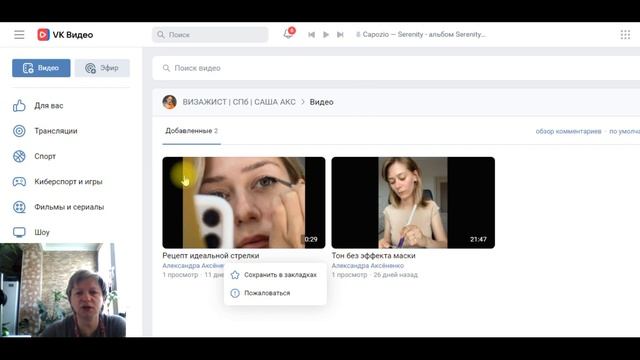
Task: Open Фильмы и сериалы section
Action: [x=69, y=207]
